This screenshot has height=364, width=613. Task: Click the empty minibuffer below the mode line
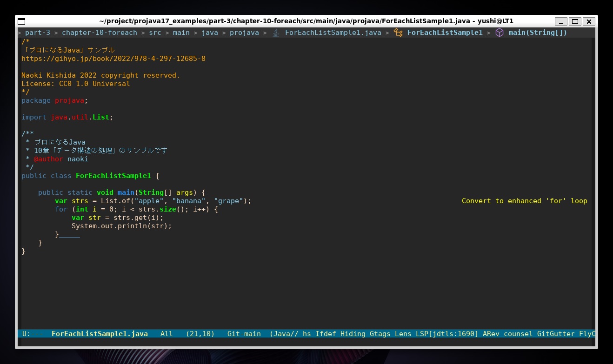(x=307, y=342)
